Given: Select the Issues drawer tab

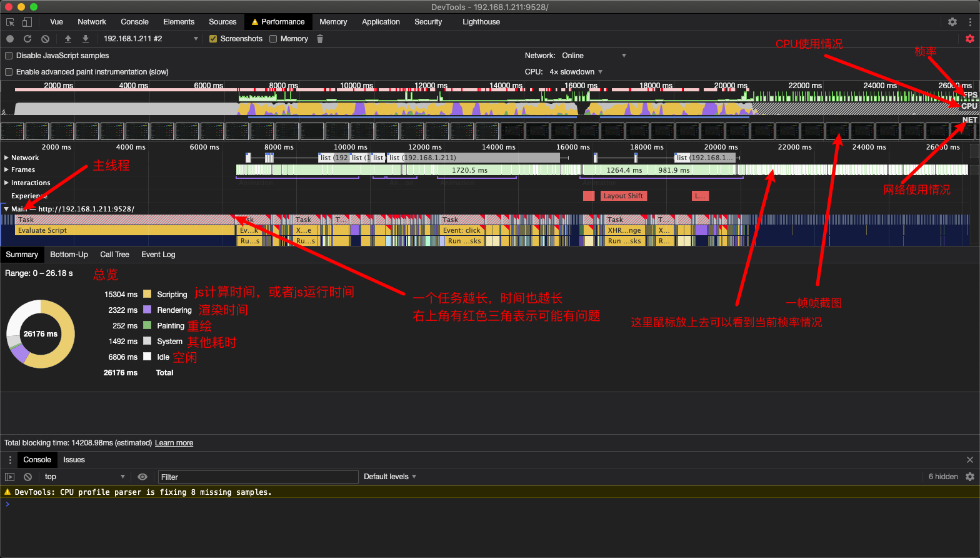Looking at the screenshot, I should (74, 460).
